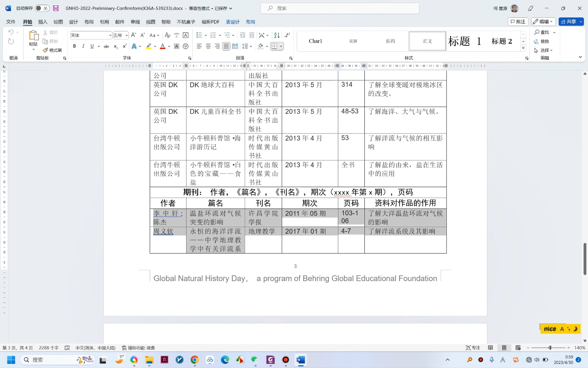Image resolution: width=588 pixels, height=368 pixels.
Task: Increase paragraph indent
Action: click(251, 35)
